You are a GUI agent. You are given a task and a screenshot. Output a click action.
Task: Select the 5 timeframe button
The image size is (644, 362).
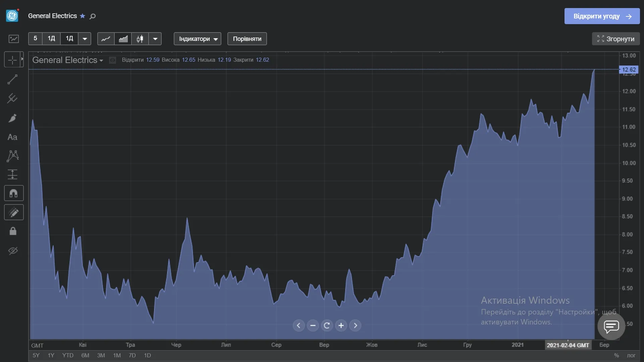(x=35, y=39)
